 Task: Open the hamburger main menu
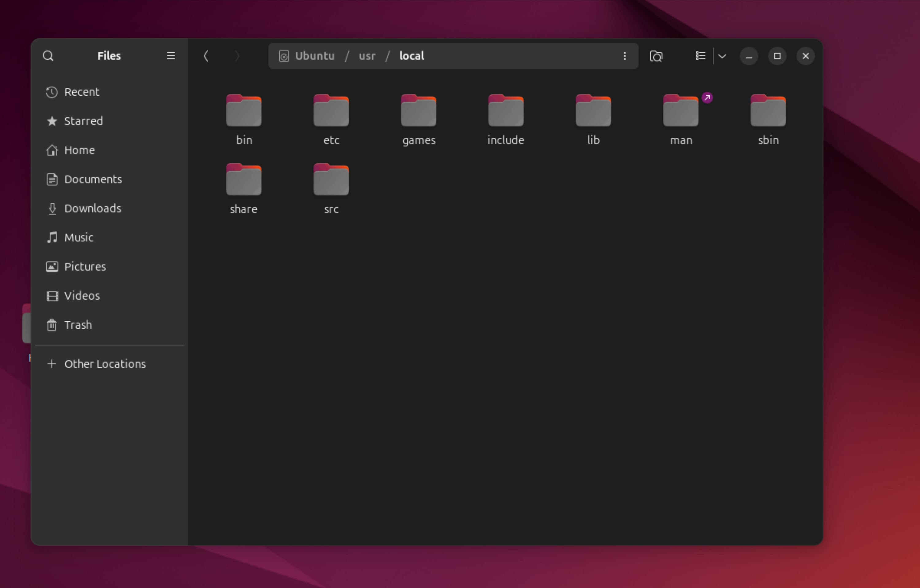[x=171, y=56]
